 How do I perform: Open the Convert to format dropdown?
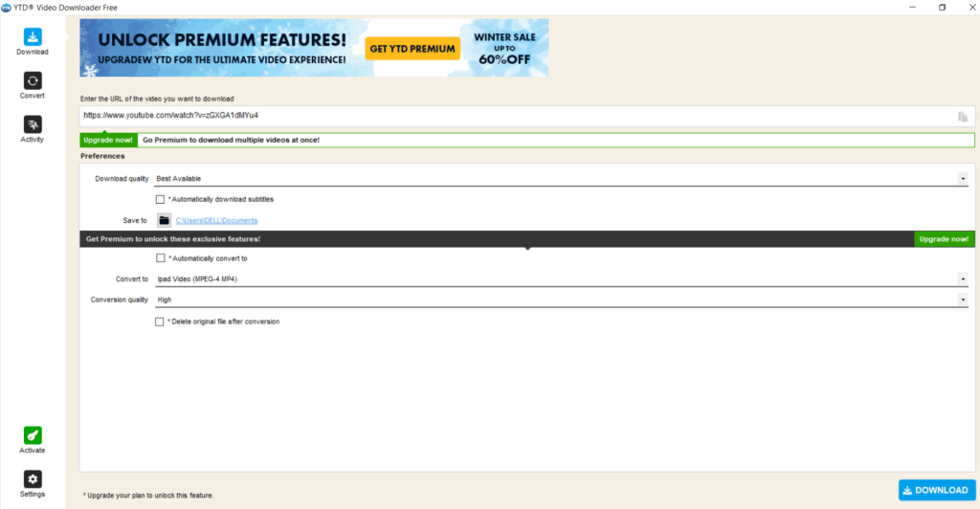click(x=963, y=279)
